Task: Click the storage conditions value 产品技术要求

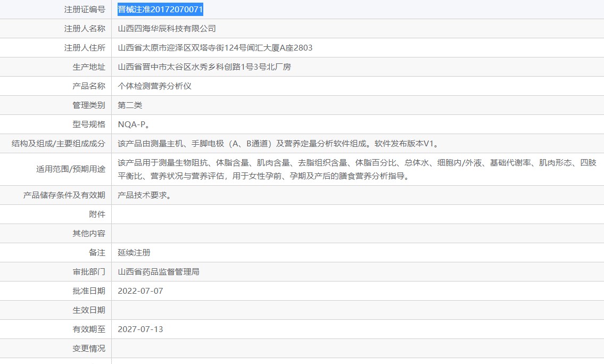Action: click(144, 195)
